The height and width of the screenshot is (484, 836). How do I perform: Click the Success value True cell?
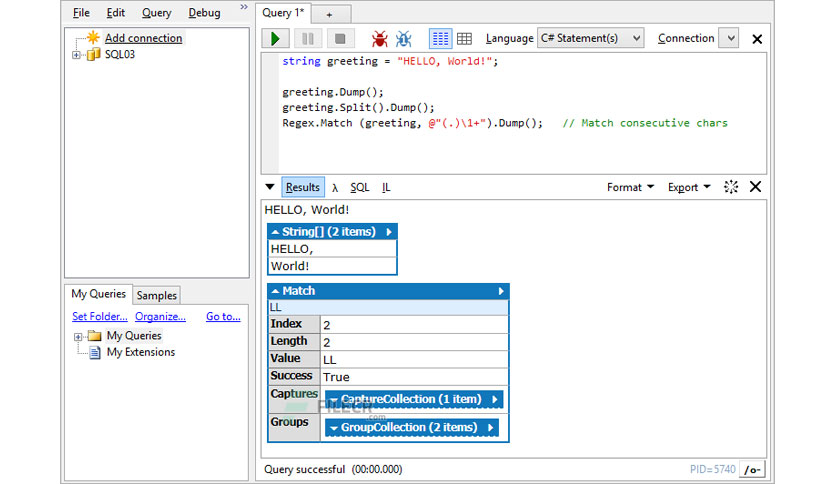point(414,377)
